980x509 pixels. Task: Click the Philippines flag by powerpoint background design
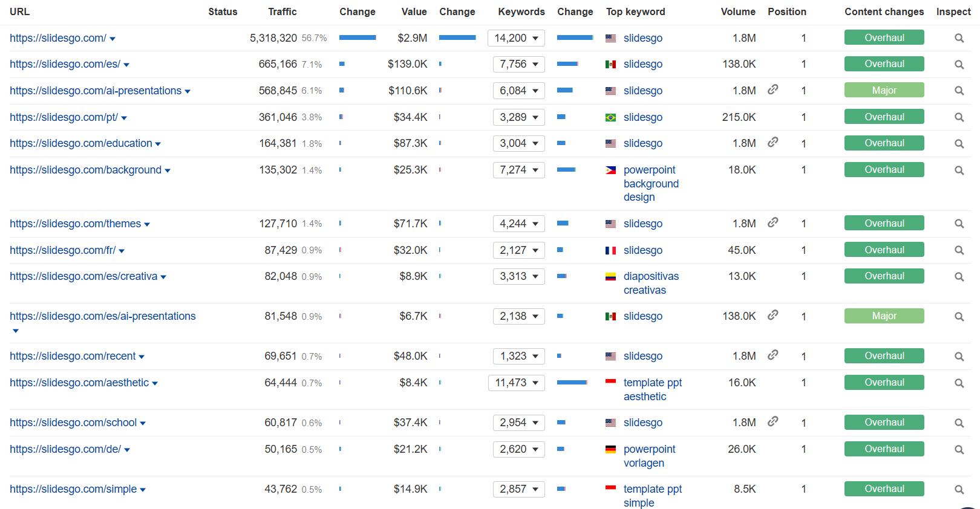pos(611,170)
